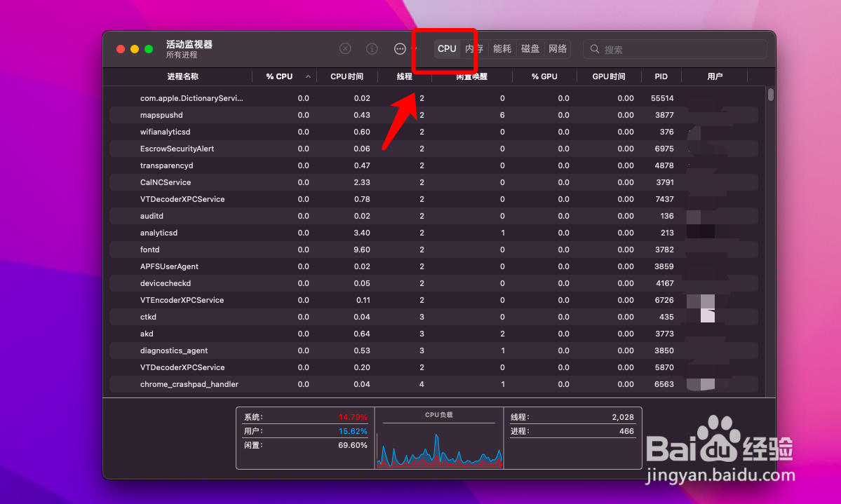
Task: Select the devicecheckd process
Action: click(433, 283)
